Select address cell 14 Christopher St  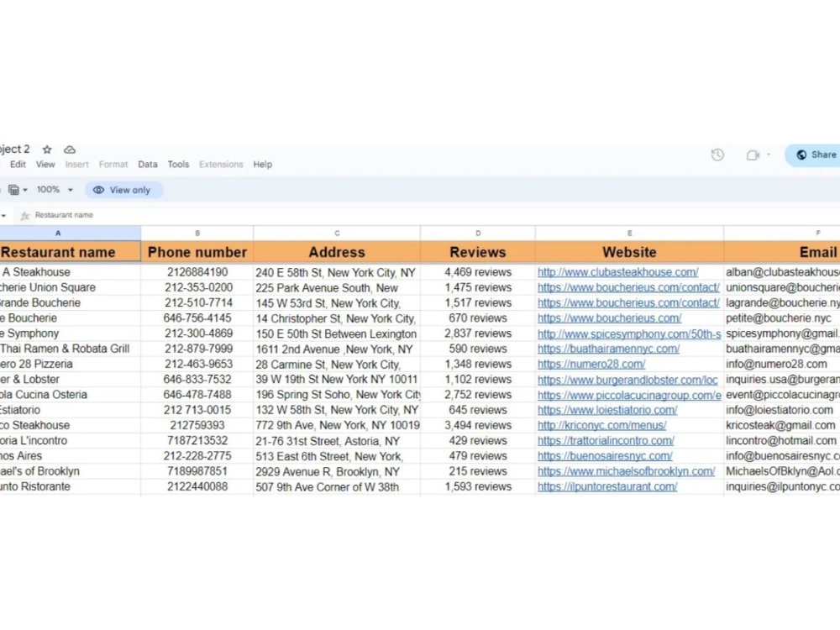[x=337, y=318]
